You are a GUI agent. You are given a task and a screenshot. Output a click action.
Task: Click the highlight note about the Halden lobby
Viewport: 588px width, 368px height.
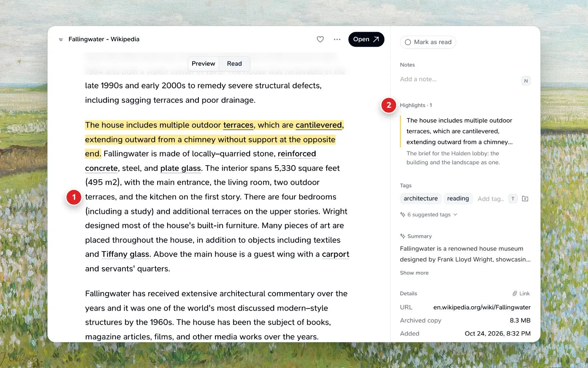tap(453, 158)
